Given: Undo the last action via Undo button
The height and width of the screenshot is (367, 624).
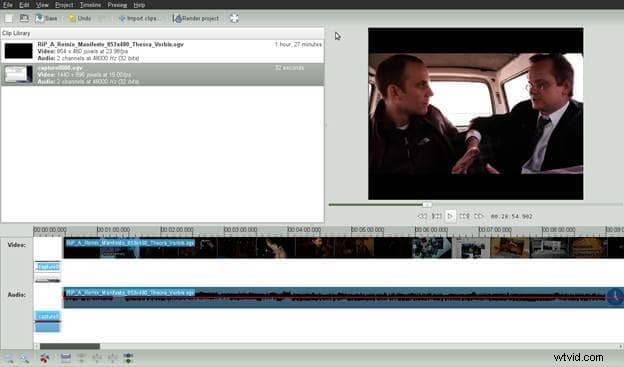Looking at the screenshot, I should coord(80,18).
